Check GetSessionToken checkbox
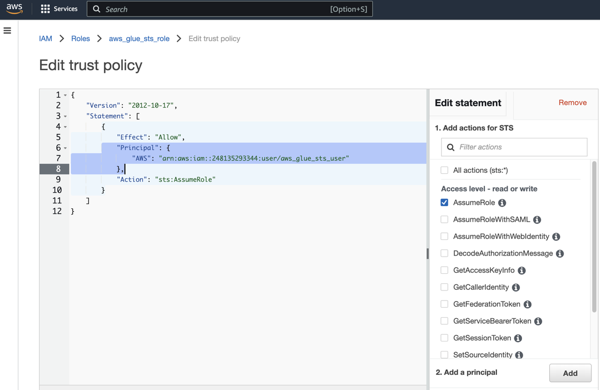The height and width of the screenshot is (390, 600). (444, 338)
